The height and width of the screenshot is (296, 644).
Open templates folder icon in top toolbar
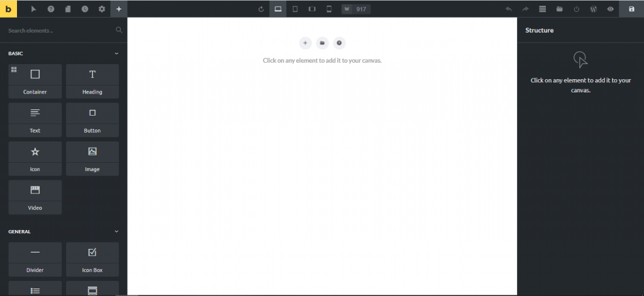pyautogui.click(x=559, y=9)
